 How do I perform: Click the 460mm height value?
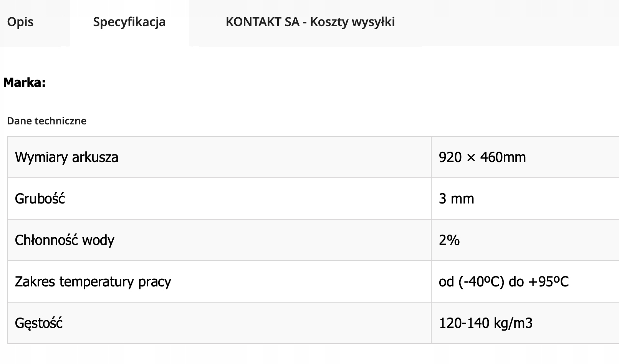point(503,157)
